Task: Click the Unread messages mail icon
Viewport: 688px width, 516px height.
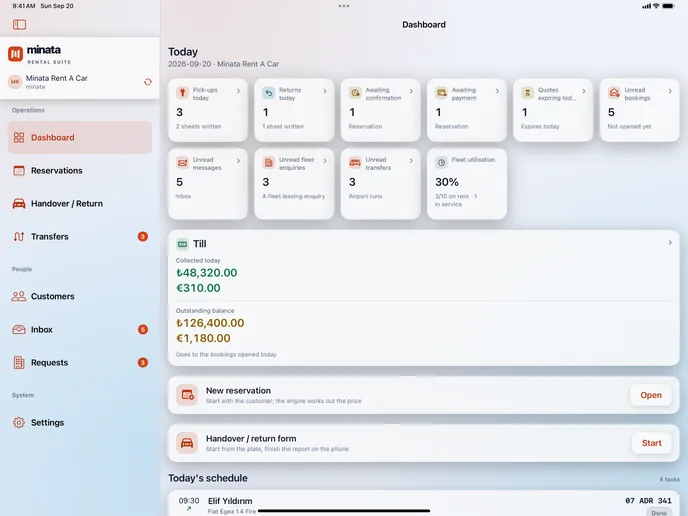Action: [x=182, y=163]
